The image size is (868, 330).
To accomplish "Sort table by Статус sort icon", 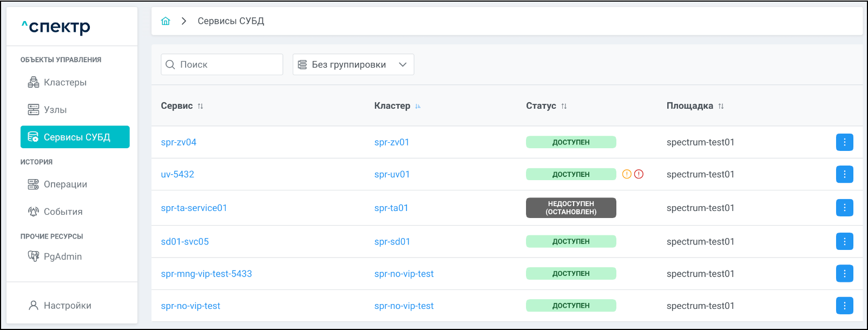I will pos(564,106).
